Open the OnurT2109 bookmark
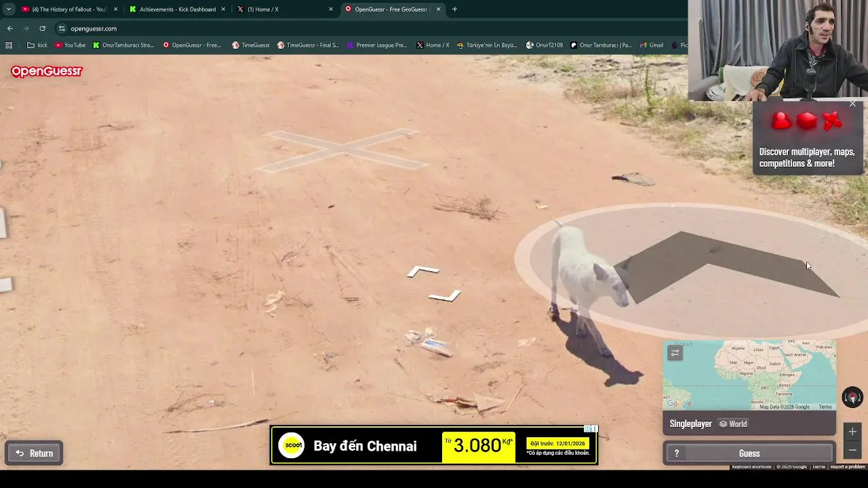The image size is (868, 488). tap(545, 45)
